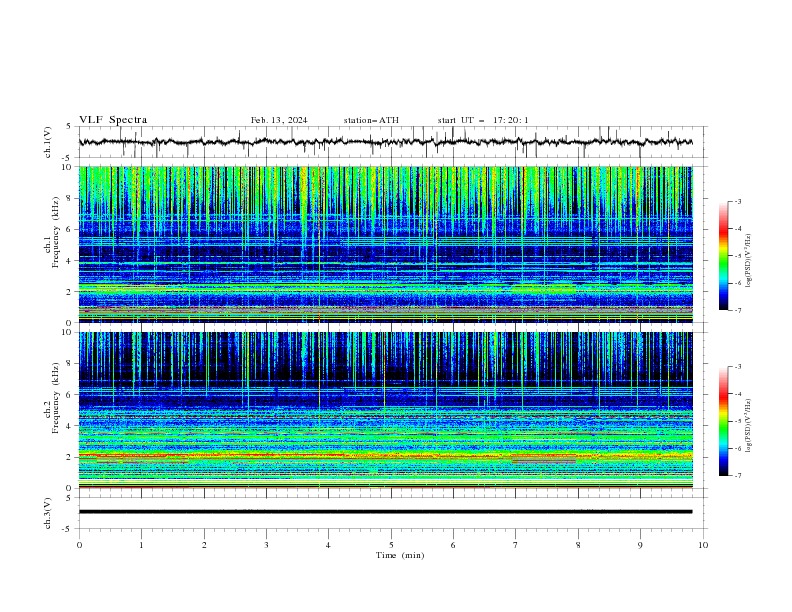Click the ch.1 spectrogram color bar

(x=723, y=256)
